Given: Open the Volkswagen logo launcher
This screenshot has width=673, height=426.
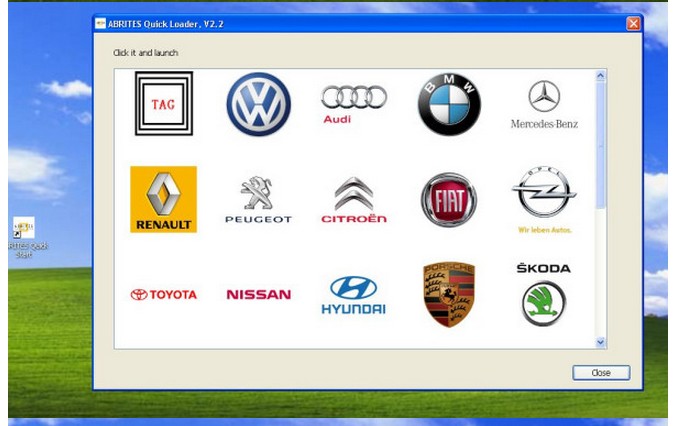Looking at the screenshot, I should 258,104.
